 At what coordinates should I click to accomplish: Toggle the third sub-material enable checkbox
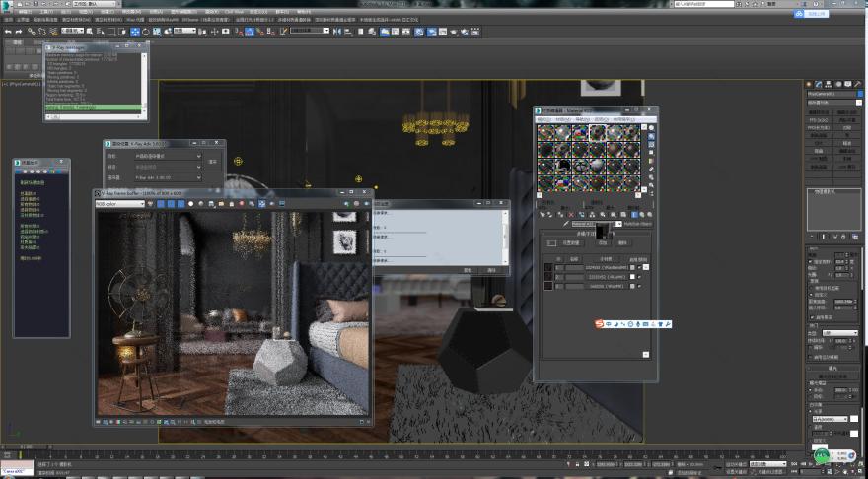pos(638,286)
